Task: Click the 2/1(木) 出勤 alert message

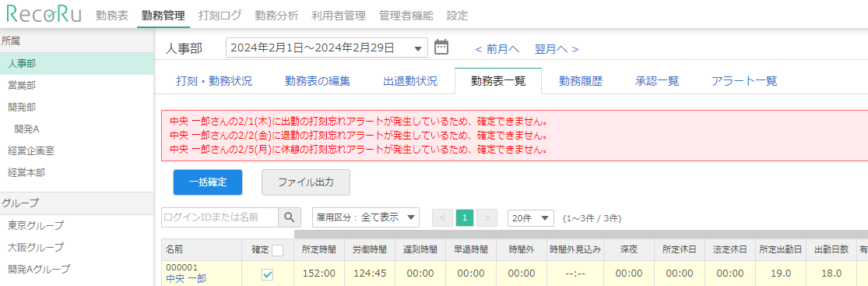Action: [359, 122]
